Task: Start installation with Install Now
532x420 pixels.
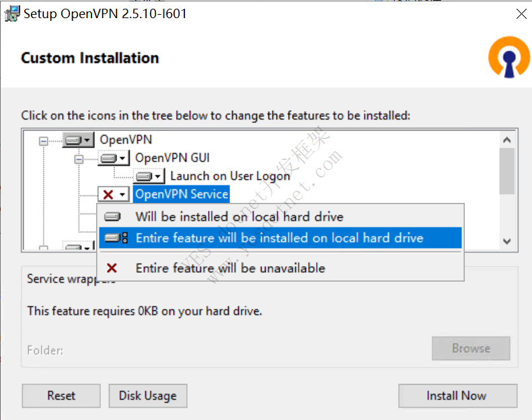Action: (458, 396)
